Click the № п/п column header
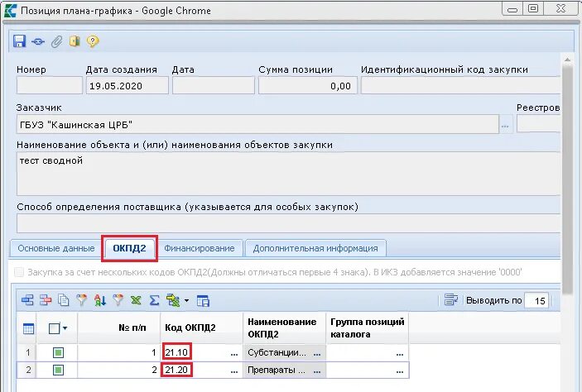Image resolution: width=582 pixels, height=392 pixels. pos(118,327)
